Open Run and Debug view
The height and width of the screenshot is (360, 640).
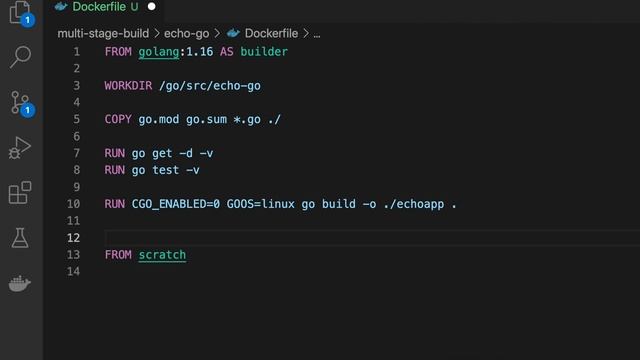coord(20,147)
